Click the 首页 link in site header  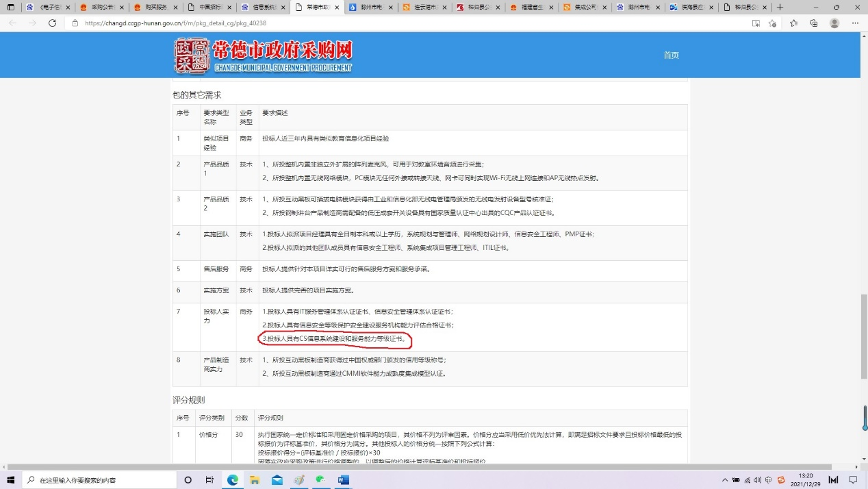click(671, 55)
